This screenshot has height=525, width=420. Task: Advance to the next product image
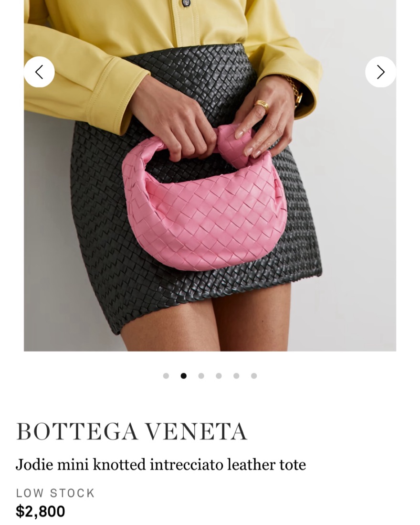click(x=380, y=72)
